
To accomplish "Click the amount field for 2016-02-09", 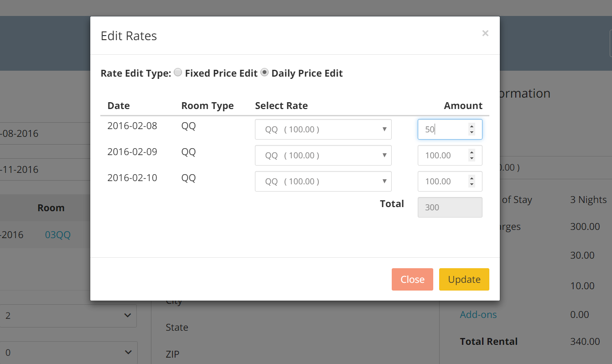I will [450, 156].
